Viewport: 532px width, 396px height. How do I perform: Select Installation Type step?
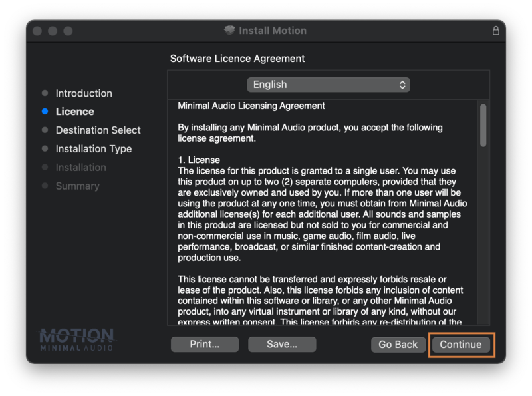click(x=93, y=149)
